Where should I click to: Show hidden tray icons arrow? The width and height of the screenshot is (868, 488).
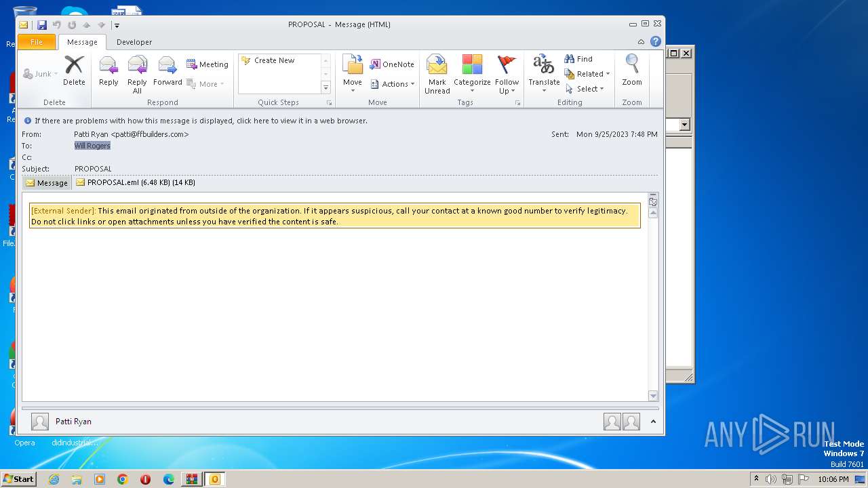pos(756,479)
